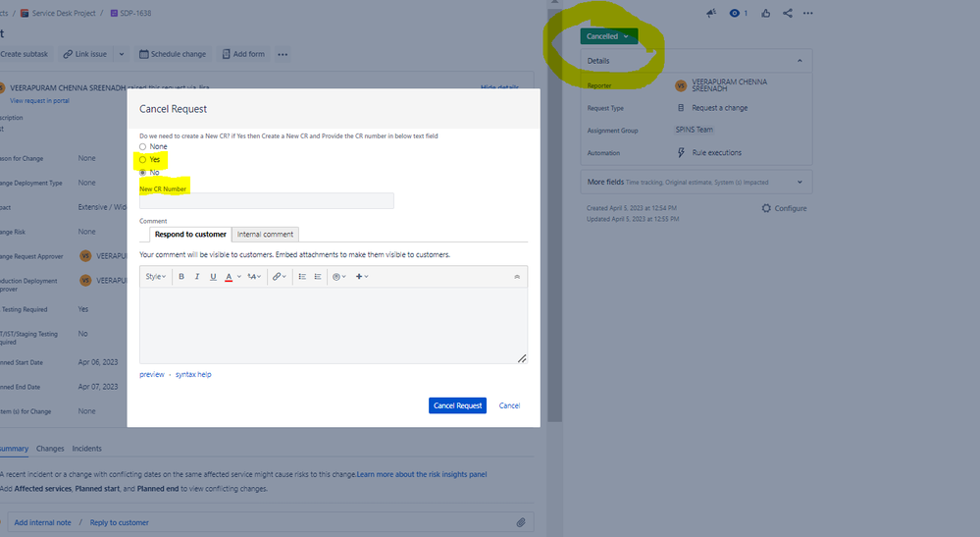The image size is (980, 537).
Task: Collapse the Details panel
Action: point(799,61)
